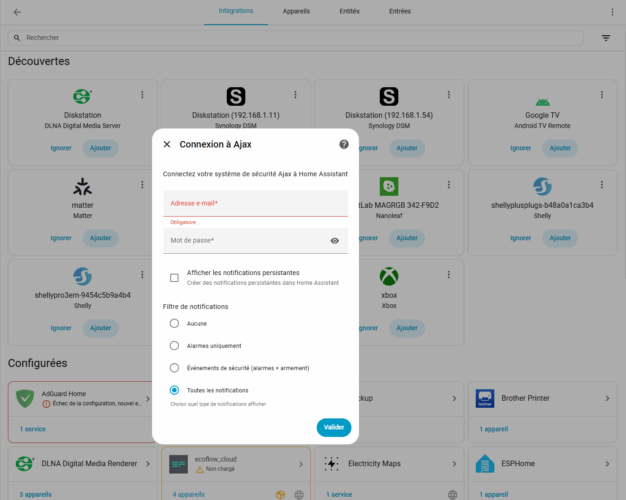The height and width of the screenshot is (500, 626).
Task: Close the Connexion à Ajax dialog
Action: coord(167,144)
